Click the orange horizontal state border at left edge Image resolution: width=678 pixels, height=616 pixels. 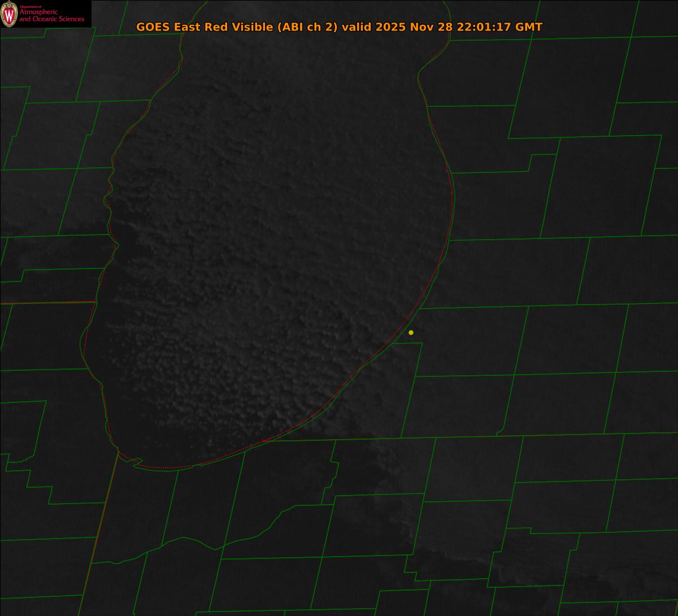[x=45, y=303]
